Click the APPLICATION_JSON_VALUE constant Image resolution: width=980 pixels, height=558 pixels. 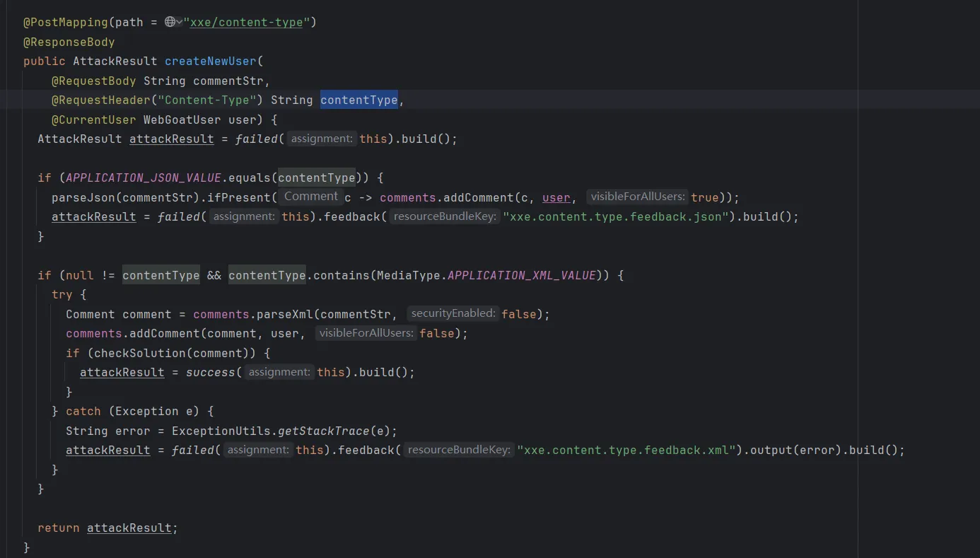point(143,178)
